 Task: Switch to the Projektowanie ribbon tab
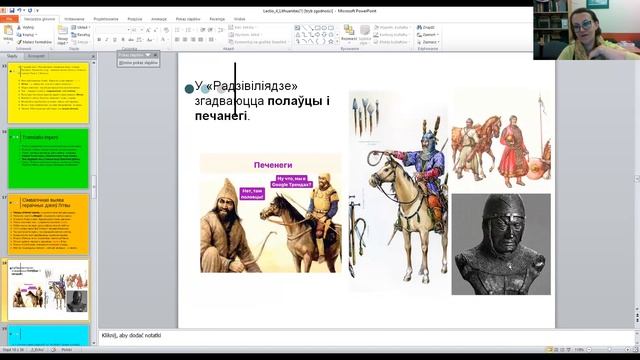coord(106,19)
